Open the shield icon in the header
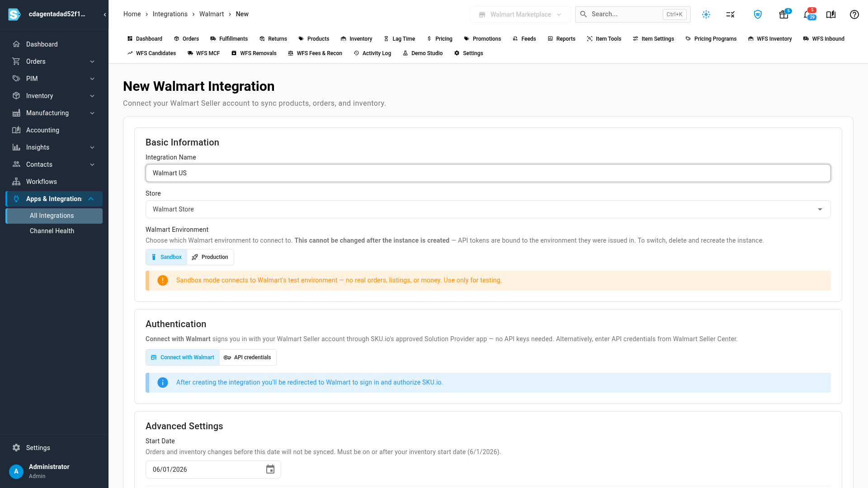The image size is (868, 488). coord(758,14)
